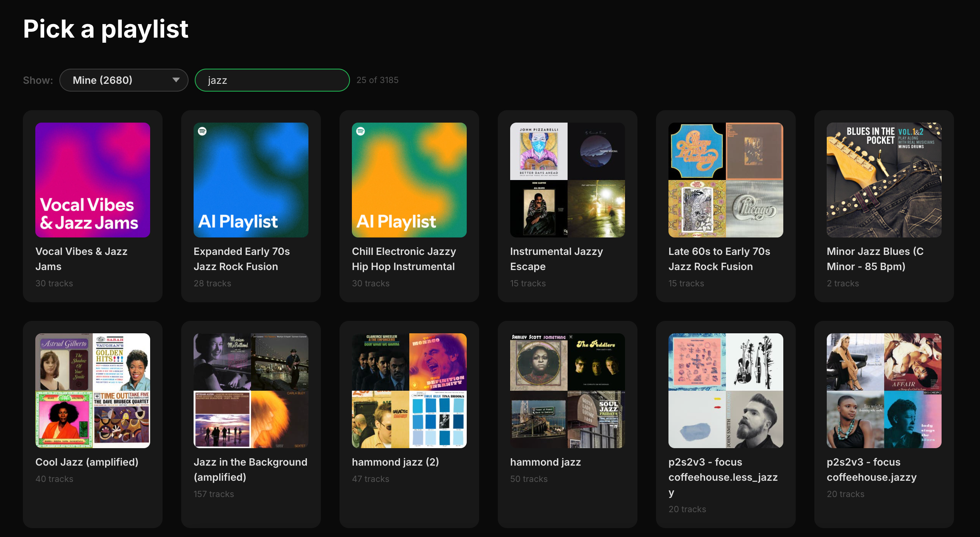The height and width of the screenshot is (537, 980).
Task: Click the 28 tracks label under Expanded Early 70s
Action: (212, 283)
